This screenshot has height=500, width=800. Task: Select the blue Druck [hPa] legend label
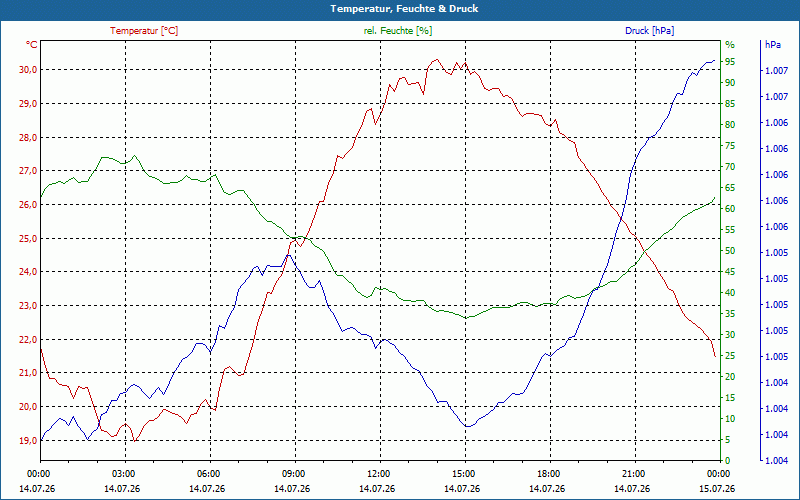(649, 31)
